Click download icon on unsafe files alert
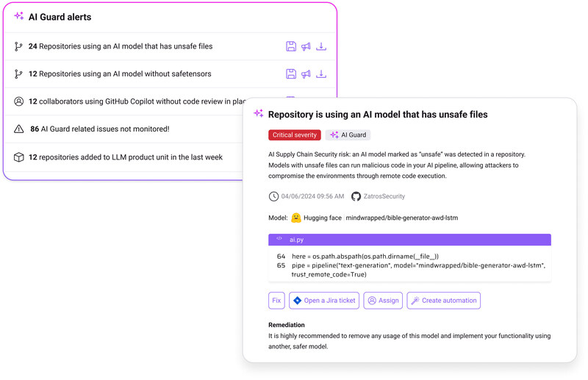588x380 pixels. tap(321, 46)
